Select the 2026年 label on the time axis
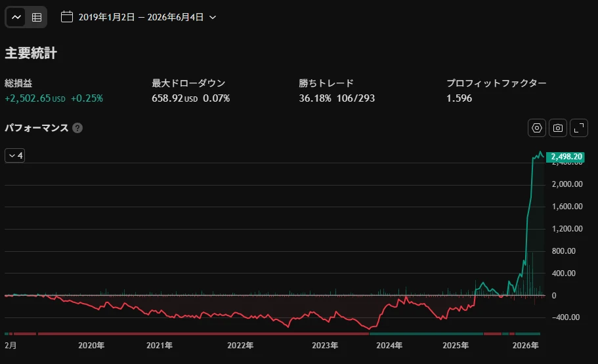598x364 pixels. (x=526, y=346)
